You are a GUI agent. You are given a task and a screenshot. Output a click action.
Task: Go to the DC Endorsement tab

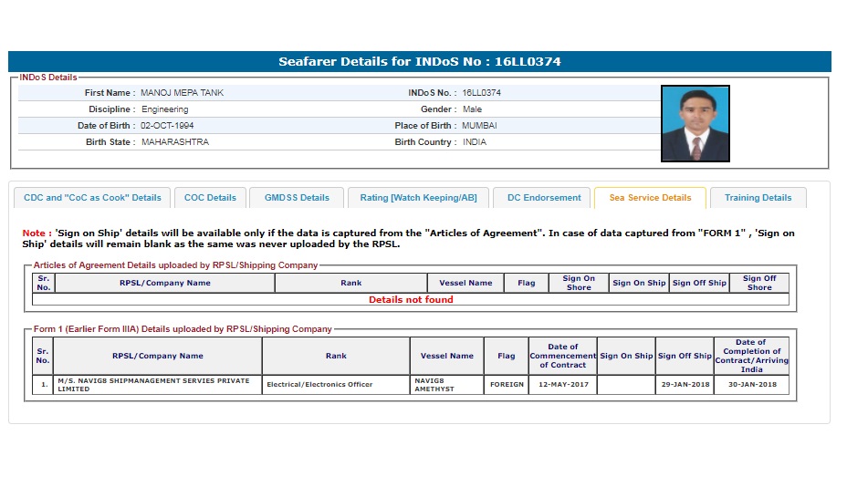[x=544, y=198]
